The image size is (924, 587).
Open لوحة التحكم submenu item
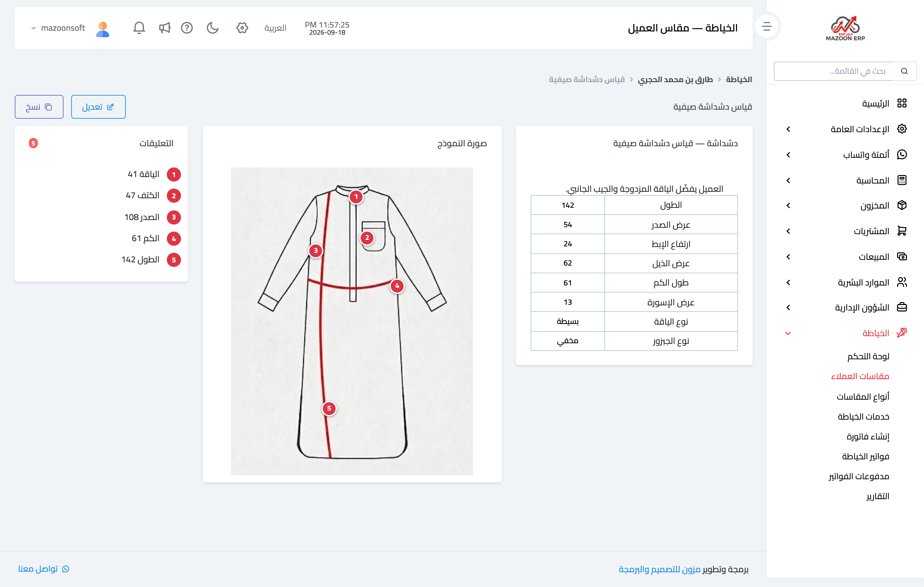click(868, 356)
